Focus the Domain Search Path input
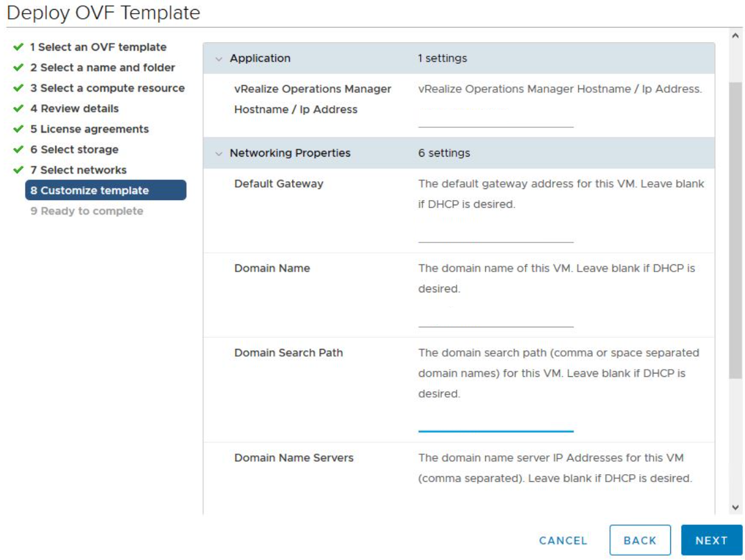Viewport: 745px width, 560px height. point(496,422)
